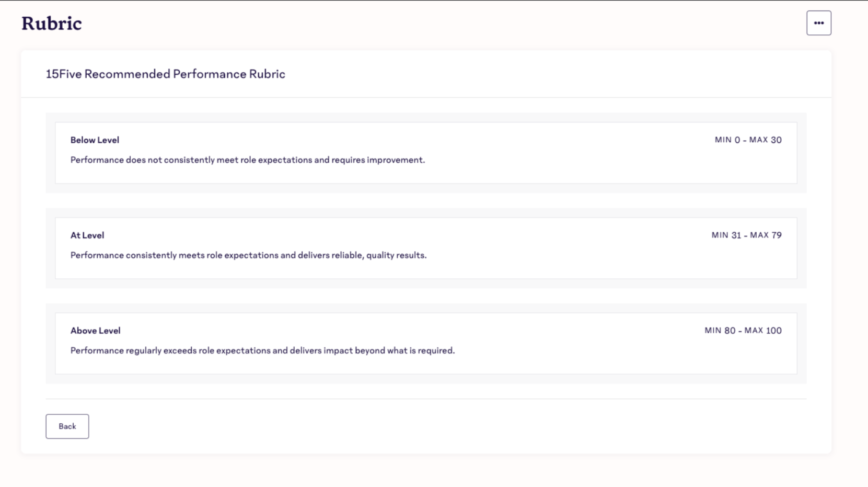This screenshot has width=868, height=487.
Task: Click the MAX 30 value
Action: tap(766, 140)
